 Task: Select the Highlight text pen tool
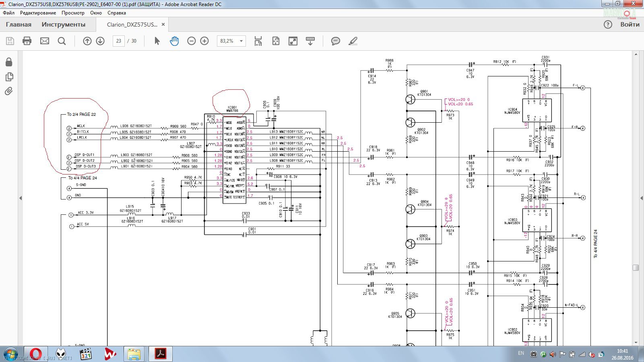point(353,41)
